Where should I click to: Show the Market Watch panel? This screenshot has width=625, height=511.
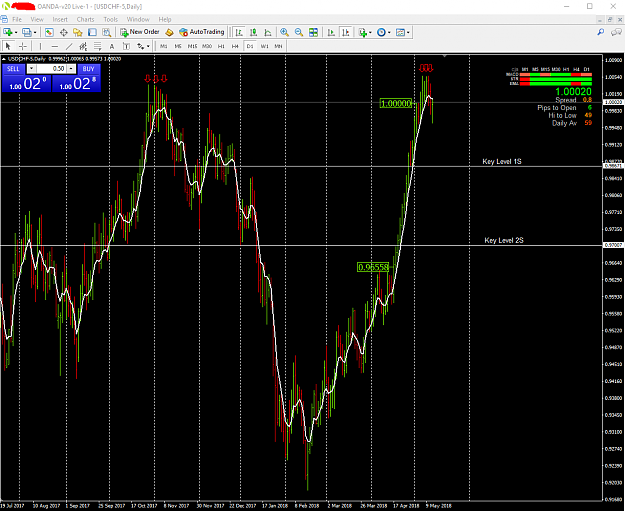(49, 32)
